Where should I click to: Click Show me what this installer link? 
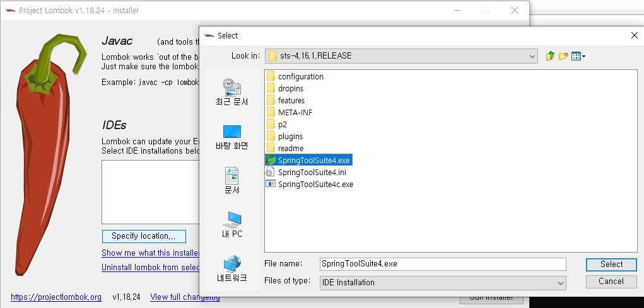pos(150,253)
